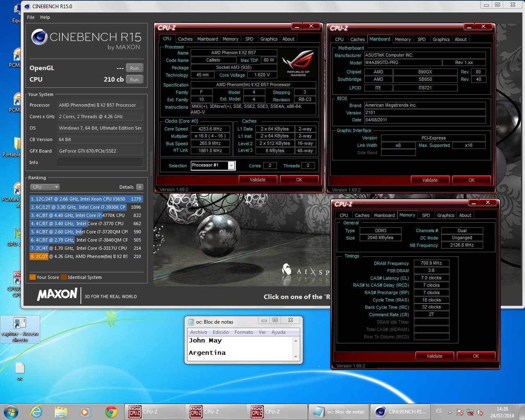Click the Cinebench R15 logo sphere
Image resolution: width=525 pixels, height=420 pixels.
click(x=39, y=37)
